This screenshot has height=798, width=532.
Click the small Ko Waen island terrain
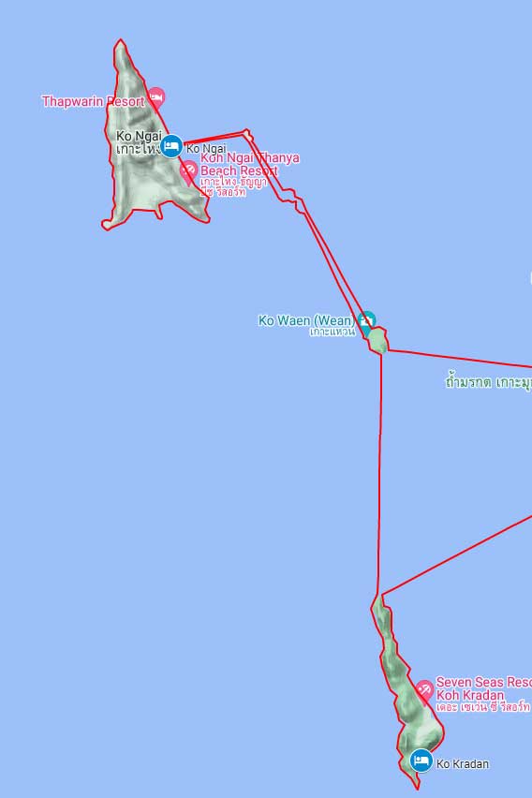[x=378, y=341]
